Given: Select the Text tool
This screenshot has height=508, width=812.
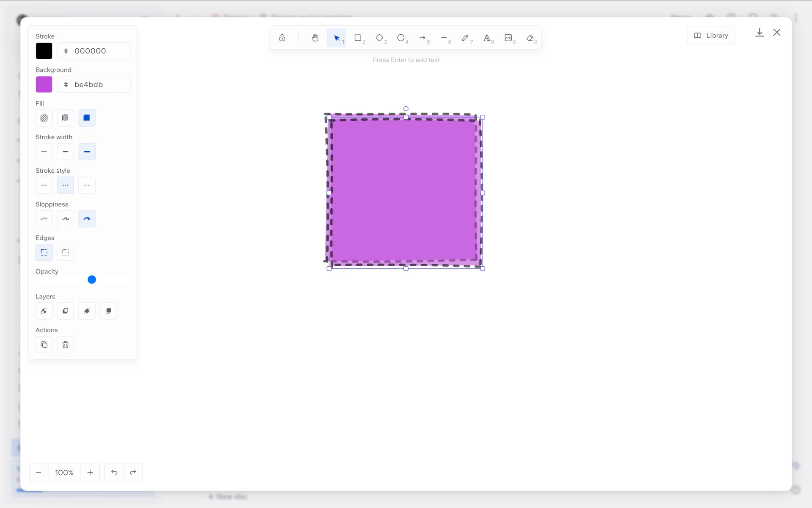Looking at the screenshot, I should tap(487, 38).
